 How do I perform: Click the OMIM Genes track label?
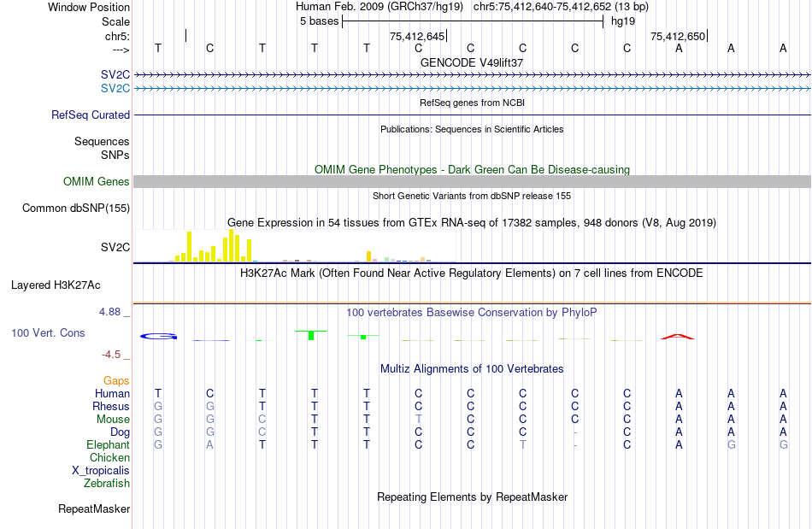[96, 182]
